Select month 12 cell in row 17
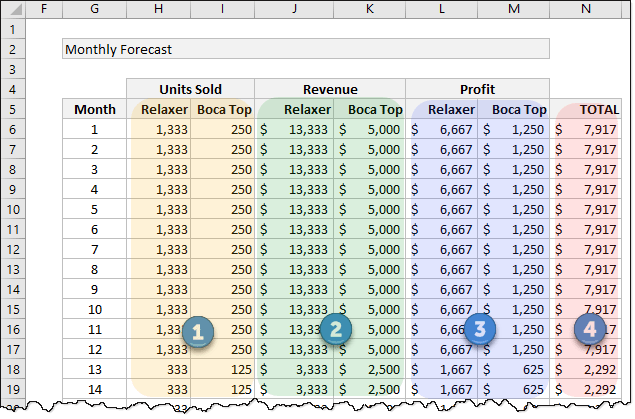 click(94, 349)
